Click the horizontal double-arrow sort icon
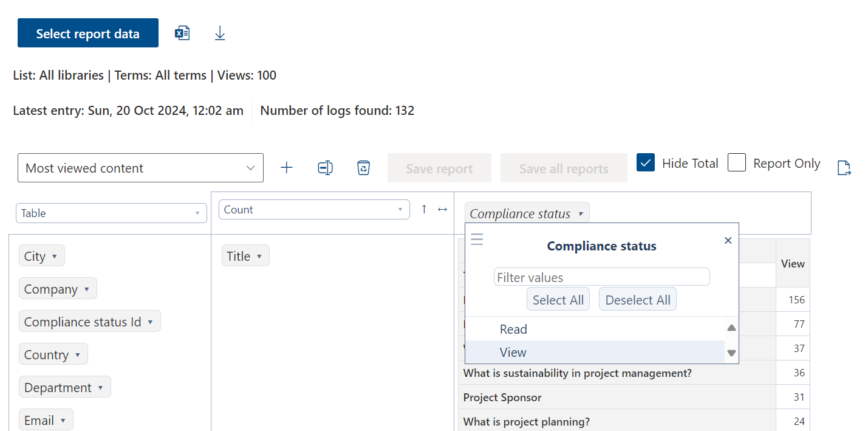Image resolution: width=868 pixels, height=431 pixels. click(x=442, y=209)
